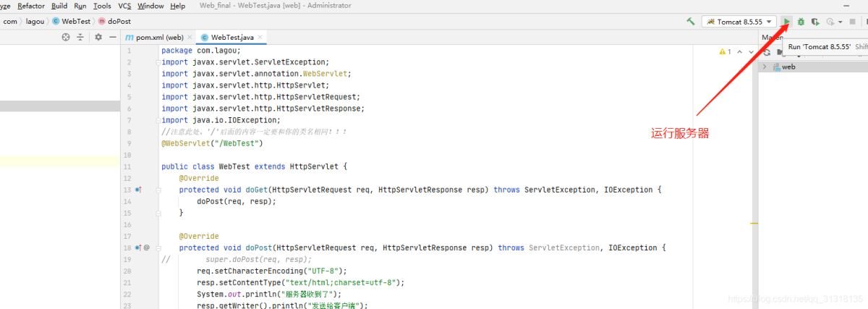Open the Refactor menu

pyautogui.click(x=31, y=6)
